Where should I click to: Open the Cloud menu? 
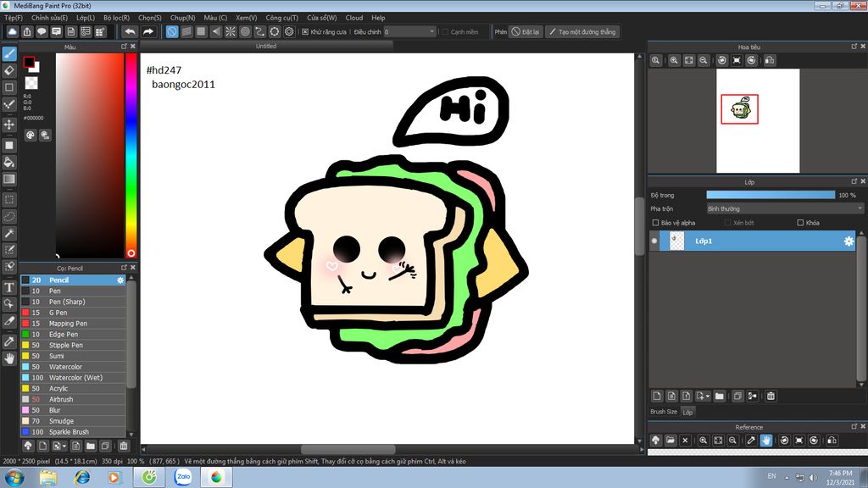pos(354,18)
